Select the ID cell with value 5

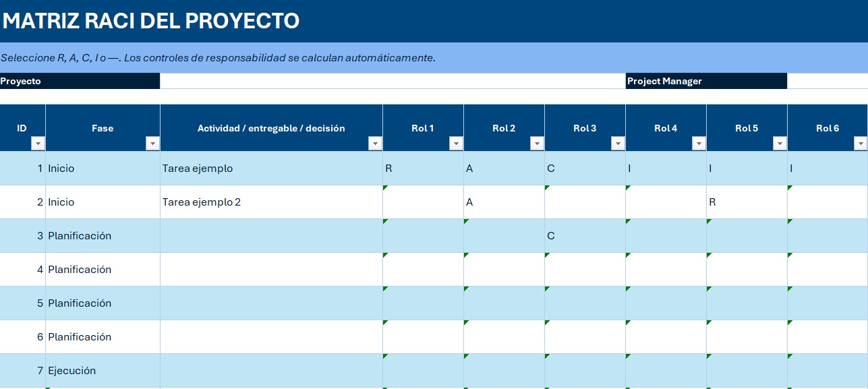[x=22, y=303]
